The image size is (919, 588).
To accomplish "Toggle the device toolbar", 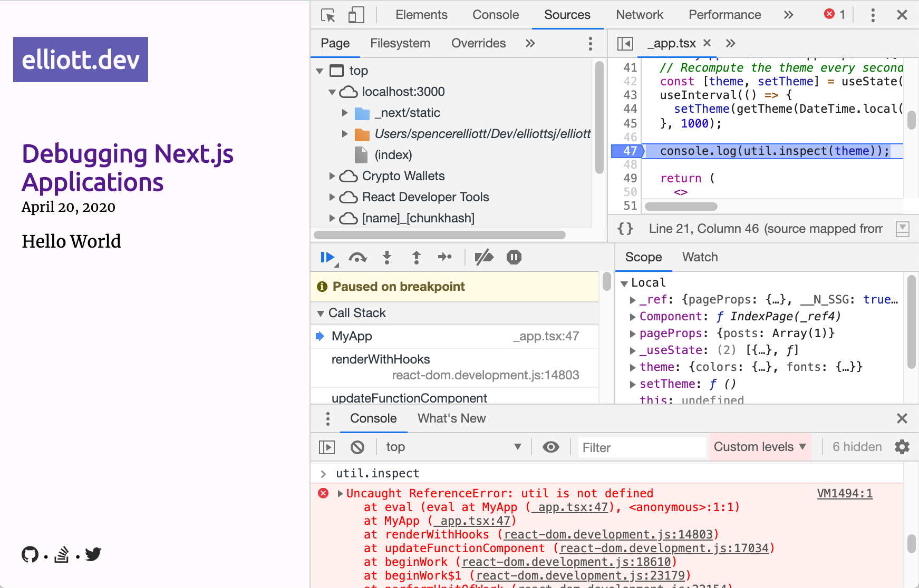I will tap(356, 15).
